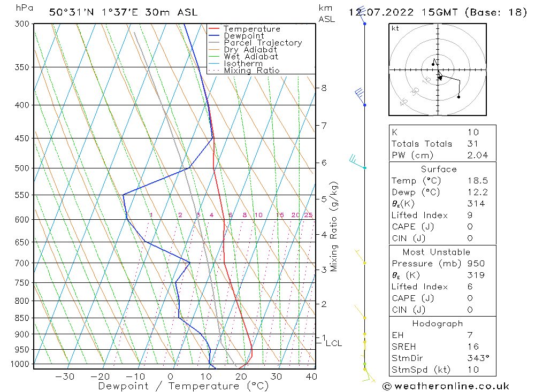Click the Most Unstable Lifted Index value 6

[470, 287]
